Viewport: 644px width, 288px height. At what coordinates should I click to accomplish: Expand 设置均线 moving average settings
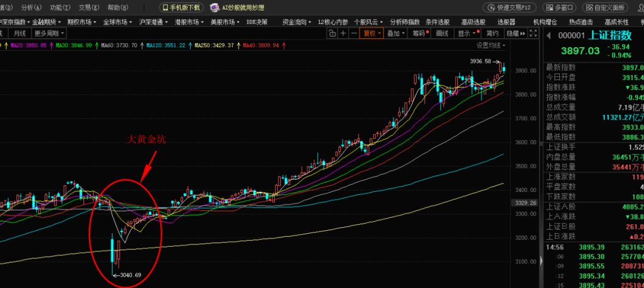pyautogui.click(x=491, y=45)
